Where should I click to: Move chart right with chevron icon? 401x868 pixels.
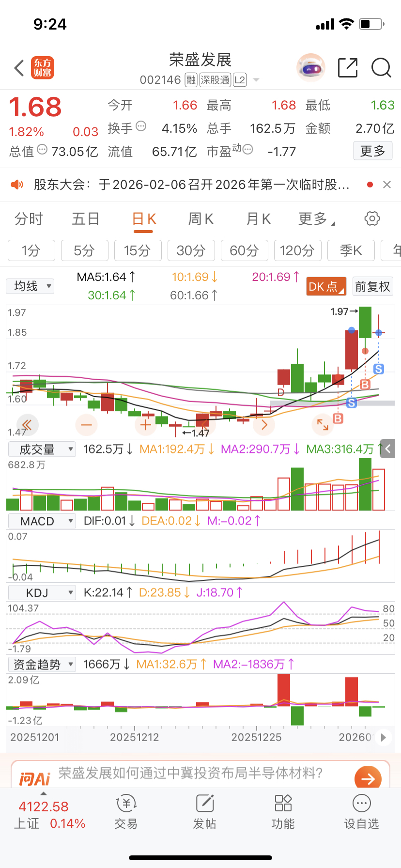[x=264, y=425]
